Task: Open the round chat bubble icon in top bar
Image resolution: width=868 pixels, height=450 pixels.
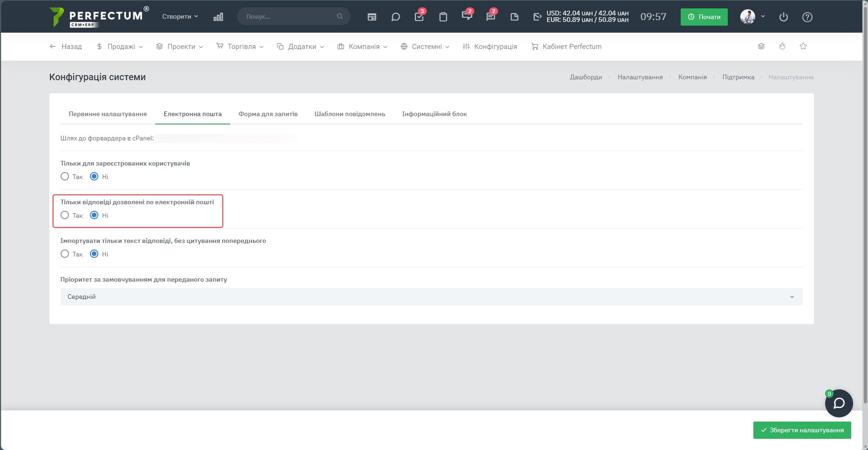Action: click(x=396, y=17)
